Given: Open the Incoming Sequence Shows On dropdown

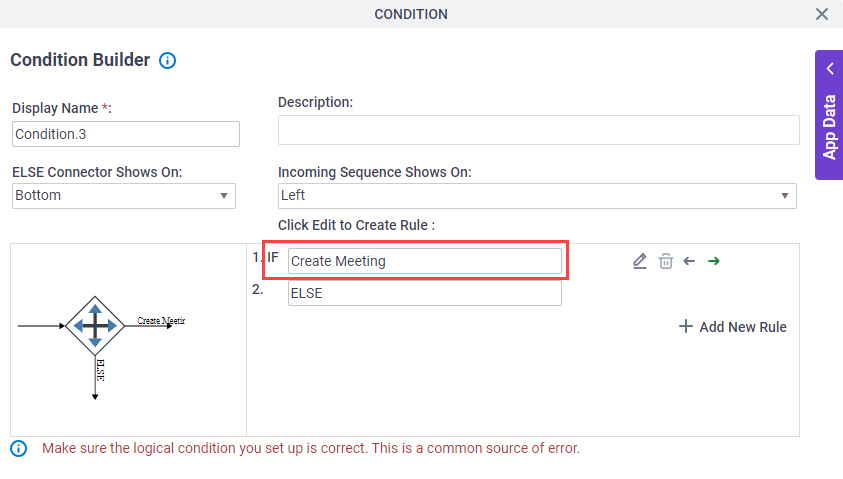Looking at the screenshot, I should click(x=537, y=196).
